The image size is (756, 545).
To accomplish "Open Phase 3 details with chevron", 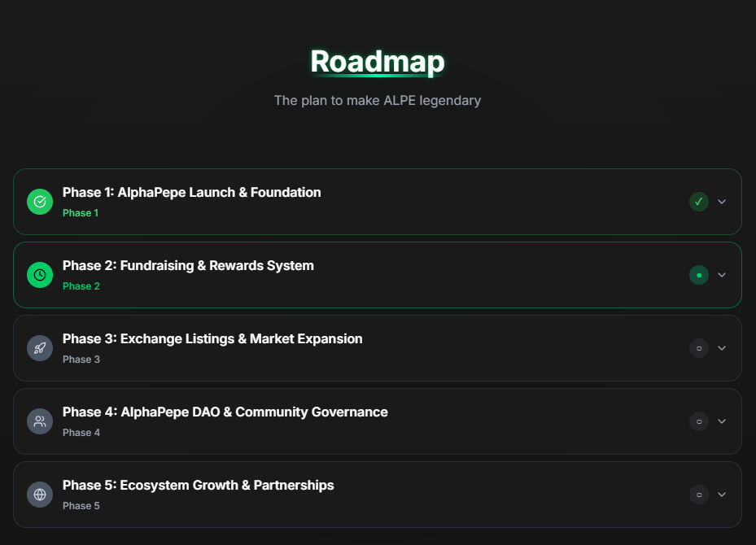I will pyautogui.click(x=722, y=348).
